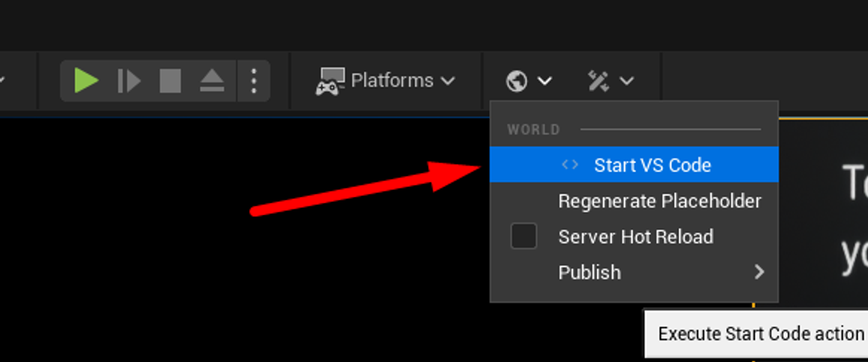Click the Platforms gamepad-monitor icon
Screen dimensions: 868x362
click(x=330, y=81)
